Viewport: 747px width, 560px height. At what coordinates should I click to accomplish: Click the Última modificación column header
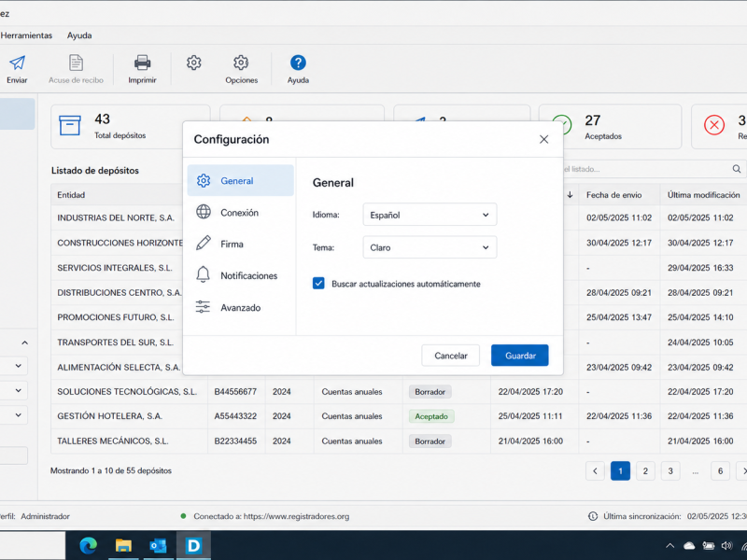[x=704, y=195]
